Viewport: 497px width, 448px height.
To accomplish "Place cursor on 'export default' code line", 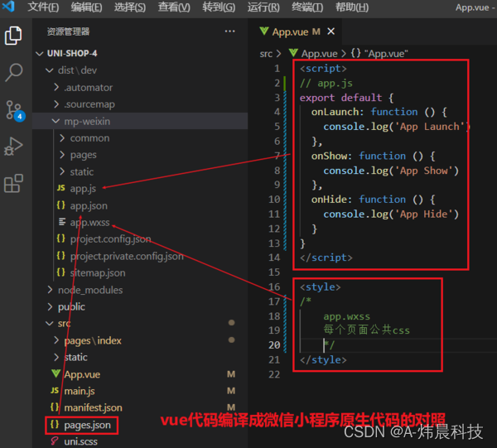I will tap(346, 98).
